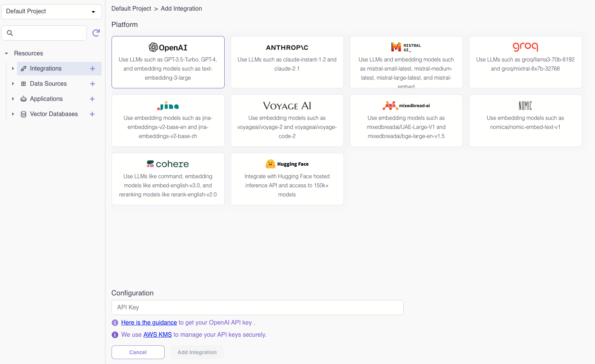The image size is (595, 364).
Task: Click the plus icon beside Integrations
Action: (x=92, y=69)
